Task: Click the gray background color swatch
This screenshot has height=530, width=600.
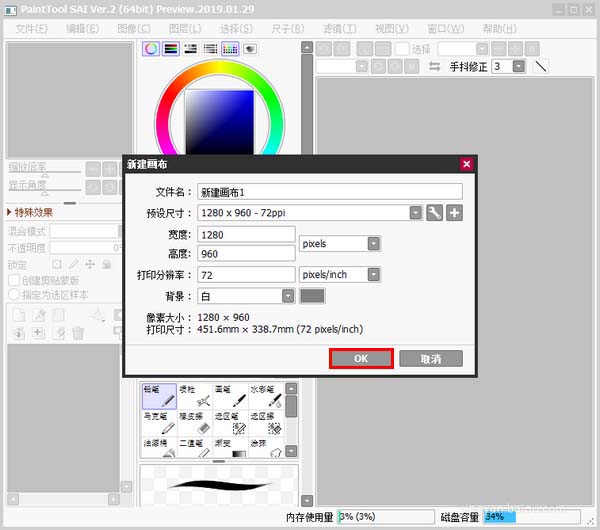Action: (x=312, y=296)
